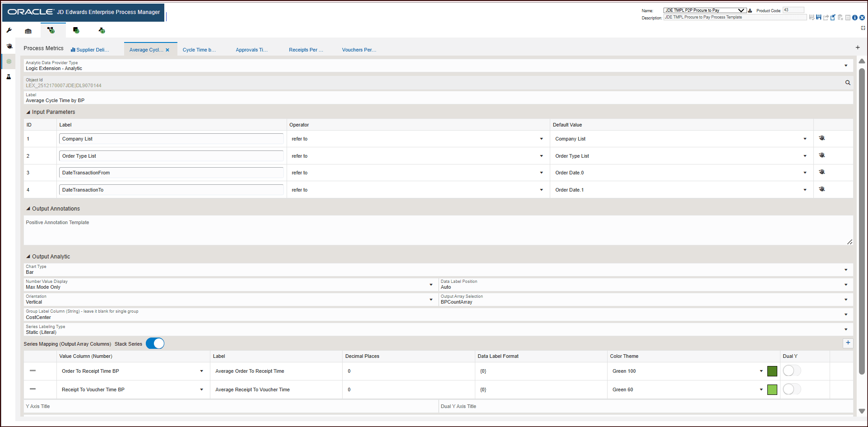Click the globe icon beside Company List default value

(822, 138)
